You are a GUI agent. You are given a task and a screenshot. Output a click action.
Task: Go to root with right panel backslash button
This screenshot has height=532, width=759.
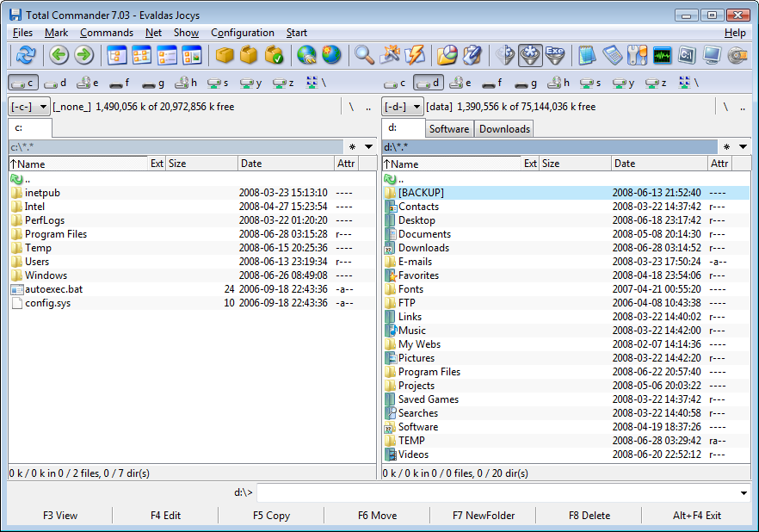725,107
